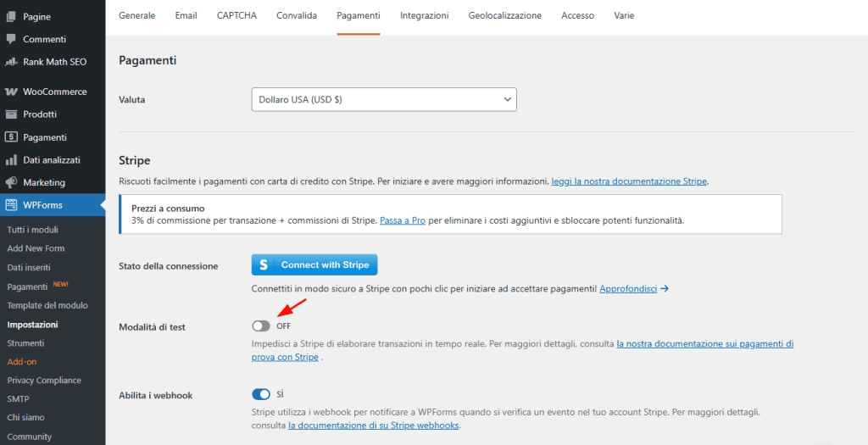The image size is (868, 445).
Task: Open the Integrazioni tab
Action: (424, 15)
